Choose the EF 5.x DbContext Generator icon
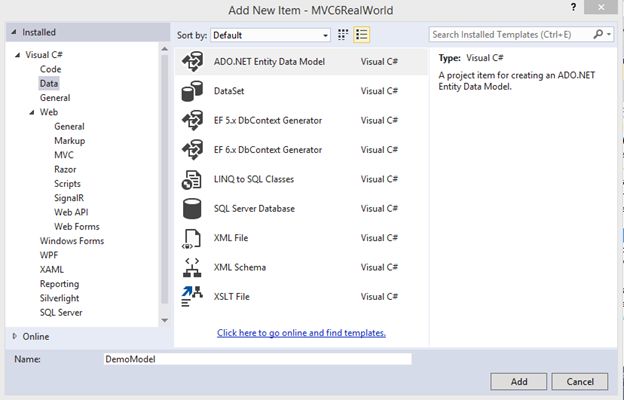 [192, 121]
